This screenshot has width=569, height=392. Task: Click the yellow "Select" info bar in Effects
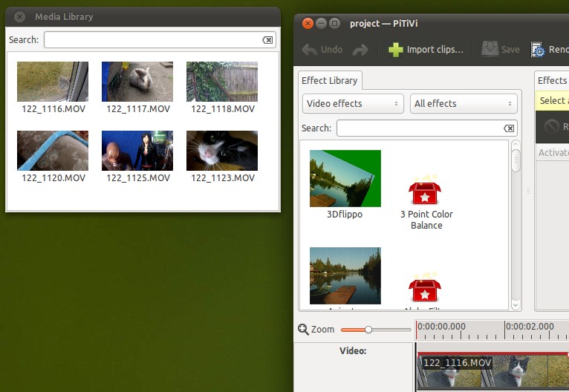click(x=552, y=100)
